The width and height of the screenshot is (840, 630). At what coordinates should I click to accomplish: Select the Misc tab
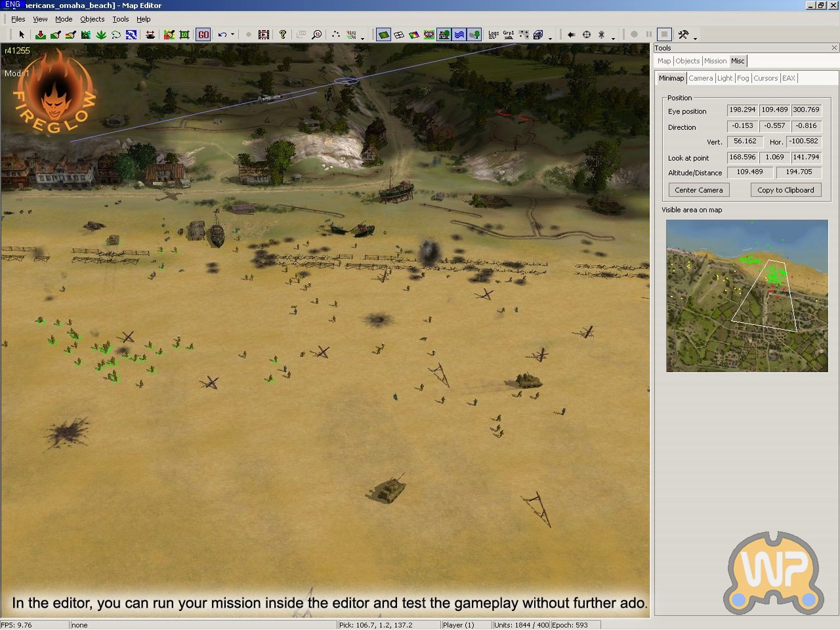pos(738,61)
